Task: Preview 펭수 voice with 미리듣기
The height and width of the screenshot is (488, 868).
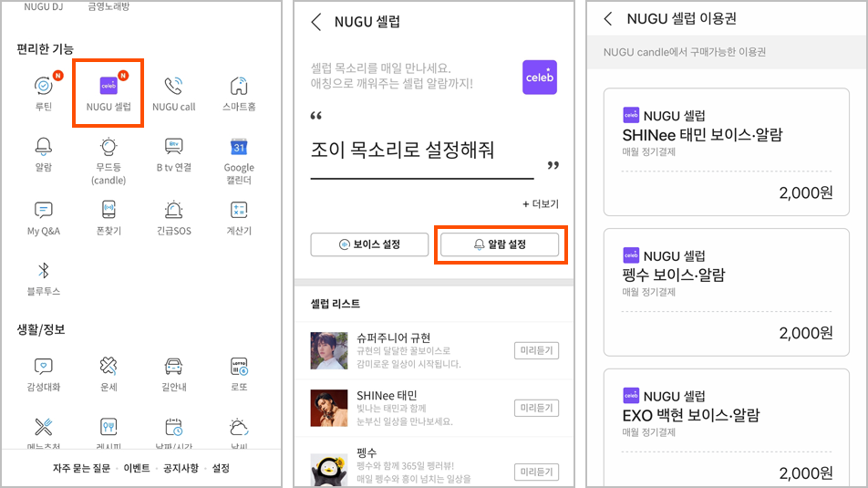Action: (x=536, y=472)
